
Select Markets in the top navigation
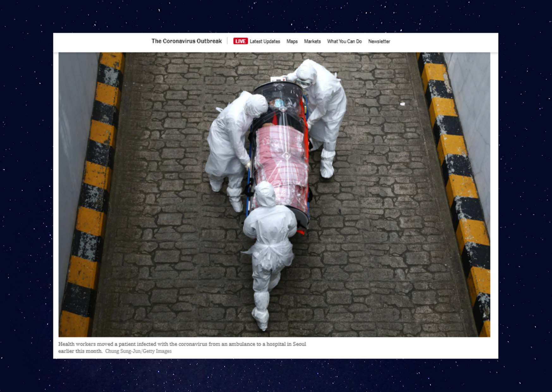click(312, 41)
